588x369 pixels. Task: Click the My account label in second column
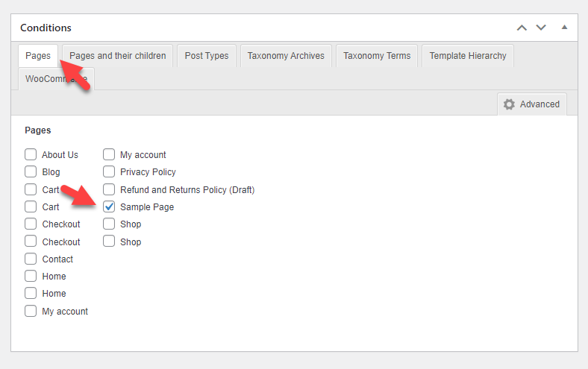pos(143,155)
